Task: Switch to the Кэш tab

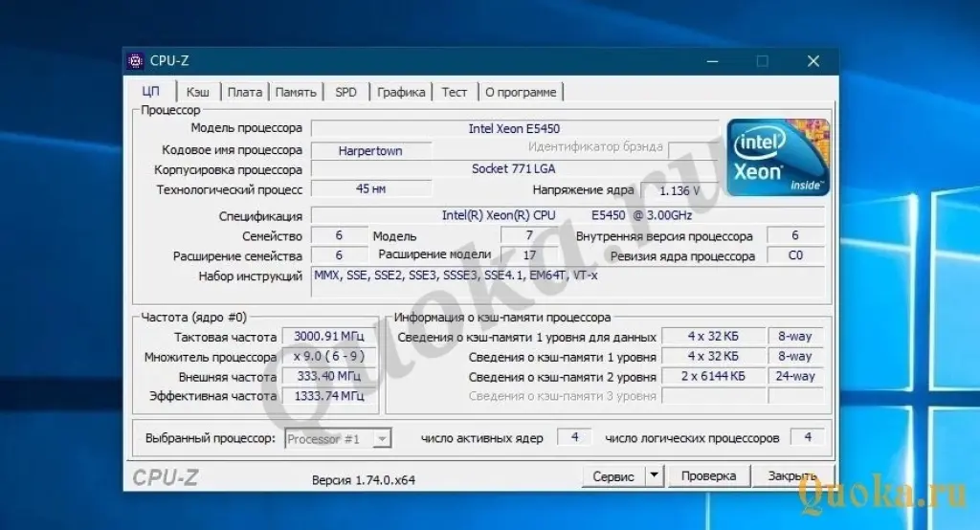Action: (x=197, y=92)
